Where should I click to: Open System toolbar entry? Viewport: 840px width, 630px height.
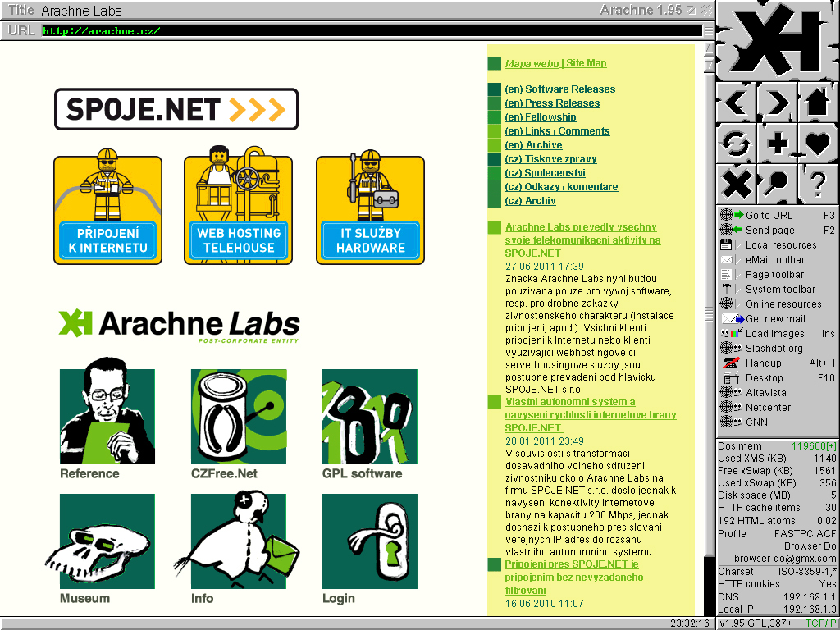tap(778, 290)
